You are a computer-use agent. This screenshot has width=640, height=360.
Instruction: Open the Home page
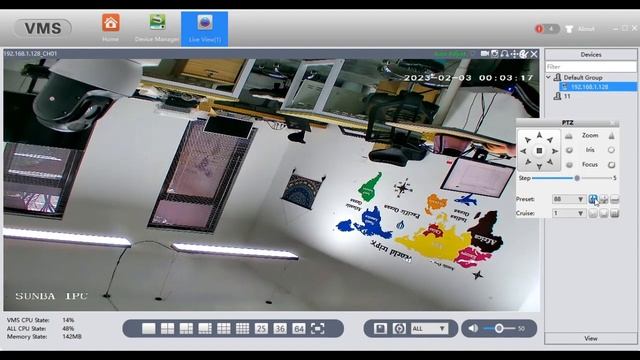[x=111, y=28]
